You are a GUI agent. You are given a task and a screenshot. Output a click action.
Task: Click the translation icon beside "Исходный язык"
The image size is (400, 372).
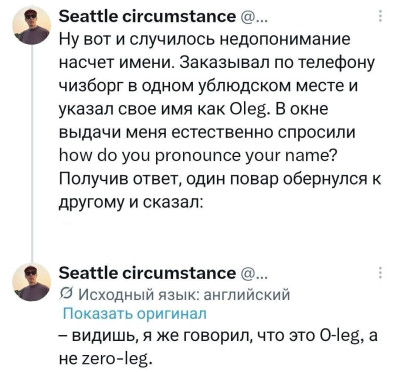click(x=64, y=294)
